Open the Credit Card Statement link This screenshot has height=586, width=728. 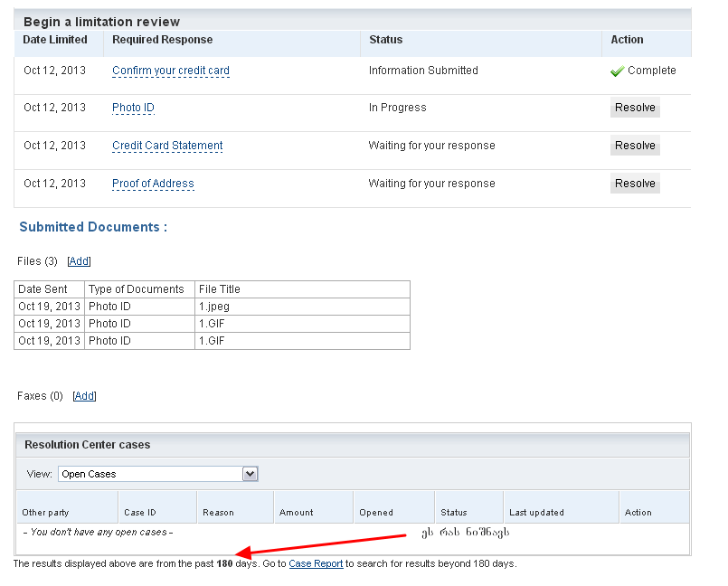point(167,146)
